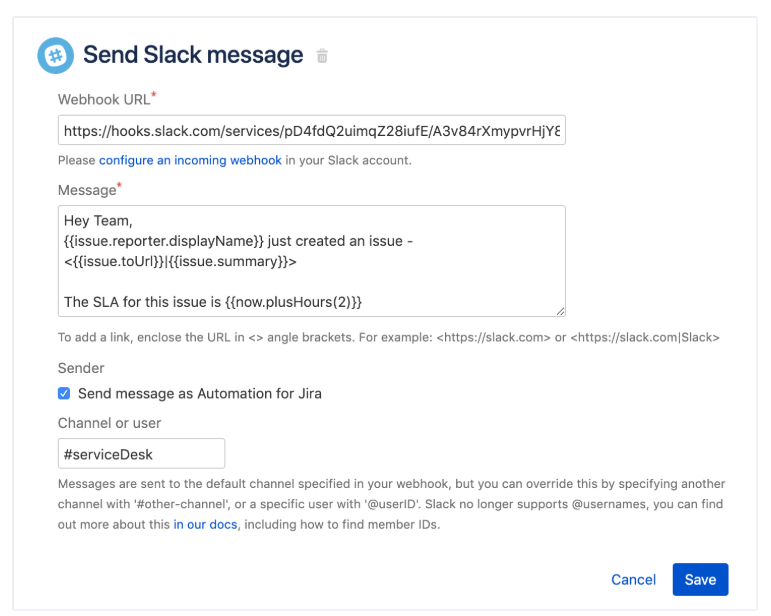Click the blue Slack logo icon
771x616 pixels.
55,56
